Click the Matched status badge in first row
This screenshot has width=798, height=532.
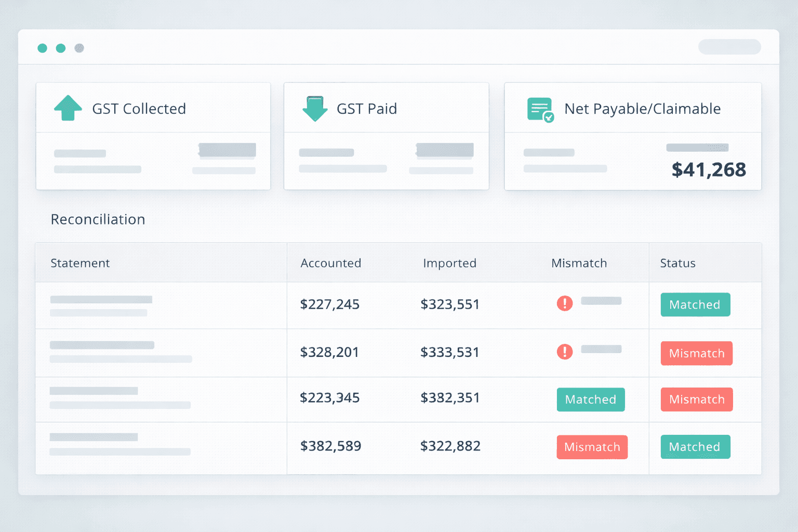[x=695, y=304]
